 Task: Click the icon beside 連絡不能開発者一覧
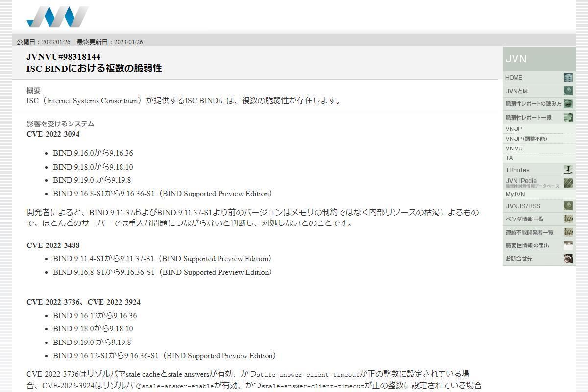568,232
